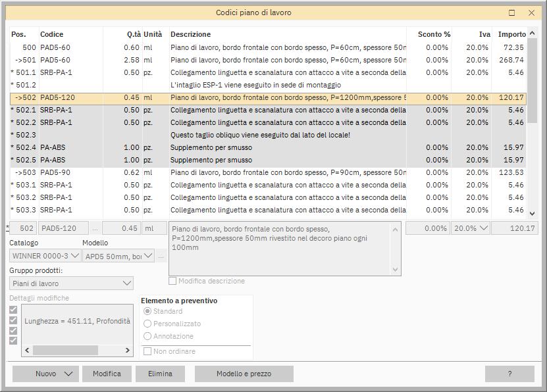Select row 503 PAD5-90 in the table
The height and width of the screenshot is (392, 547).
click(x=263, y=172)
